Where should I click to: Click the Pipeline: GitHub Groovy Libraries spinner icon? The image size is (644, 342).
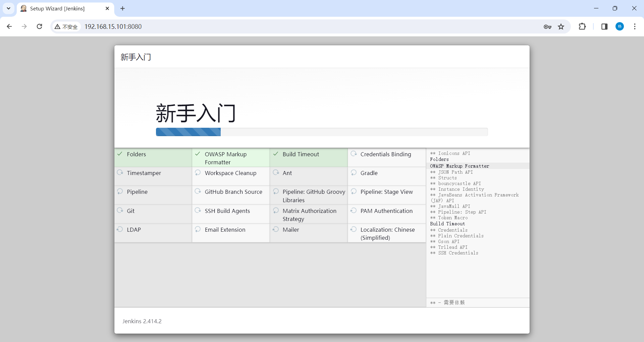pyautogui.click(x=276, y=191)
